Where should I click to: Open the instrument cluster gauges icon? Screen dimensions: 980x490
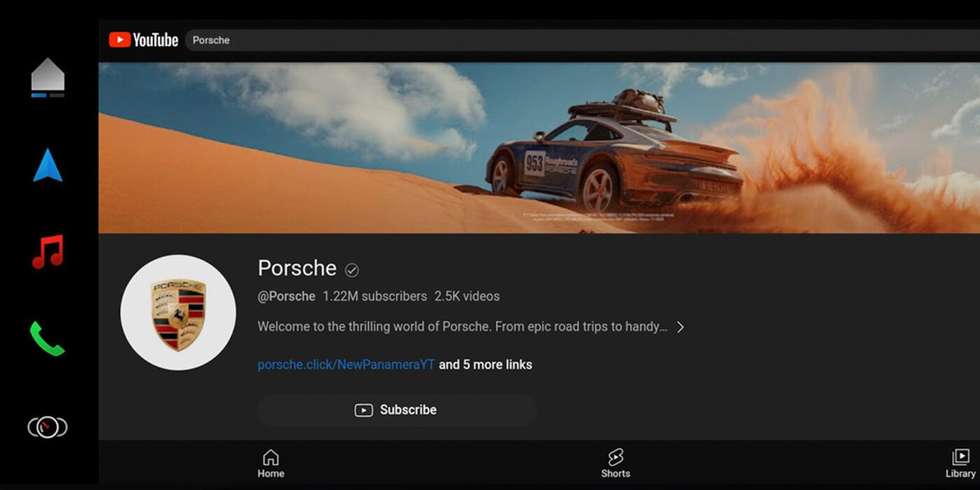coord(47,426)
